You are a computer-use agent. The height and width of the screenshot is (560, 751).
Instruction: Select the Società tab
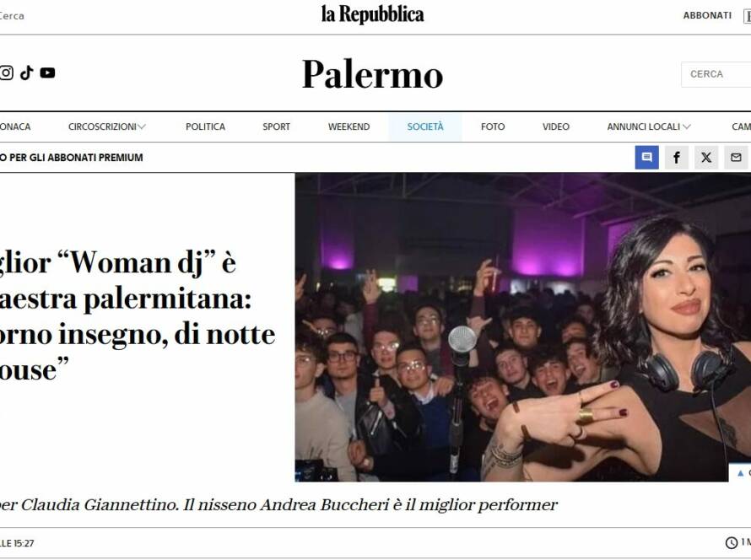pyautogui.click(x=425, y=127)
